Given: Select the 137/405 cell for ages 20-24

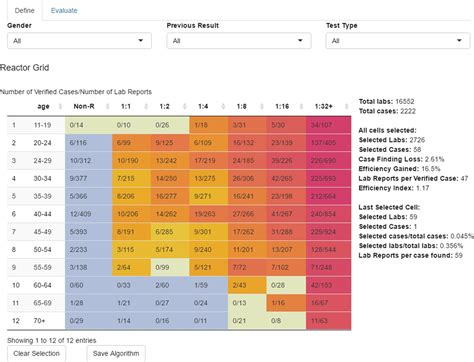Looking at the screenshot, I should click(328, 143).
